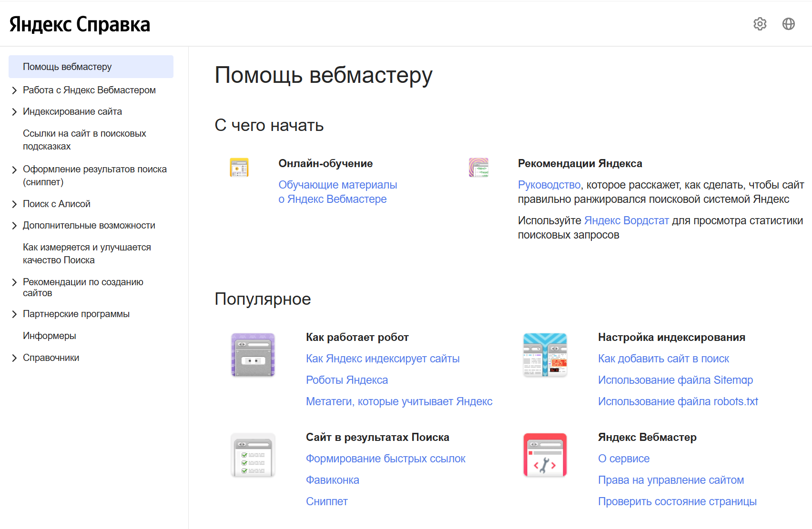Open Индексирование сайта label
This screenshot has height=529, width=812.
pos(72,111)
